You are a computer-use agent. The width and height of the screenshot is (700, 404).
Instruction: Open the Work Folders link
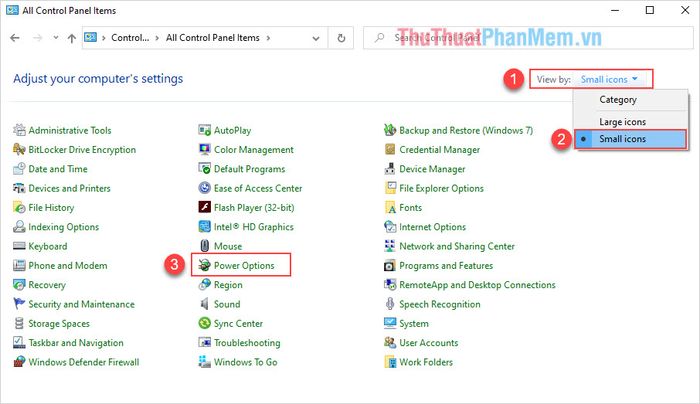pos(426,362)
